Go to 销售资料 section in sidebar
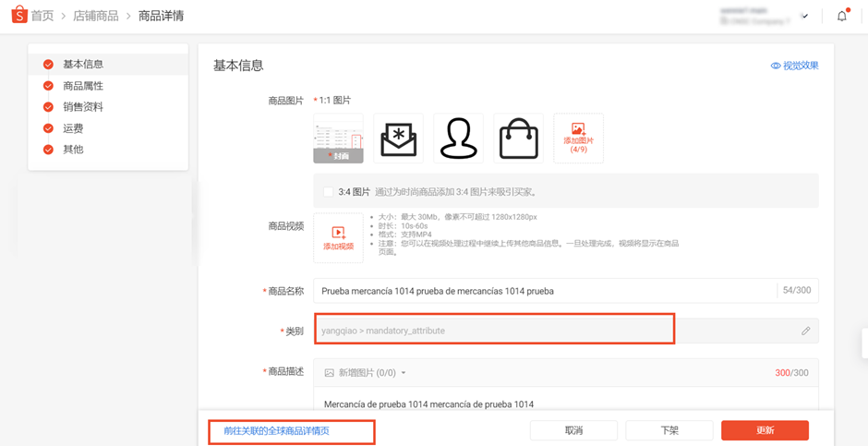Screen dimensions: 868x446 (83, 107)
